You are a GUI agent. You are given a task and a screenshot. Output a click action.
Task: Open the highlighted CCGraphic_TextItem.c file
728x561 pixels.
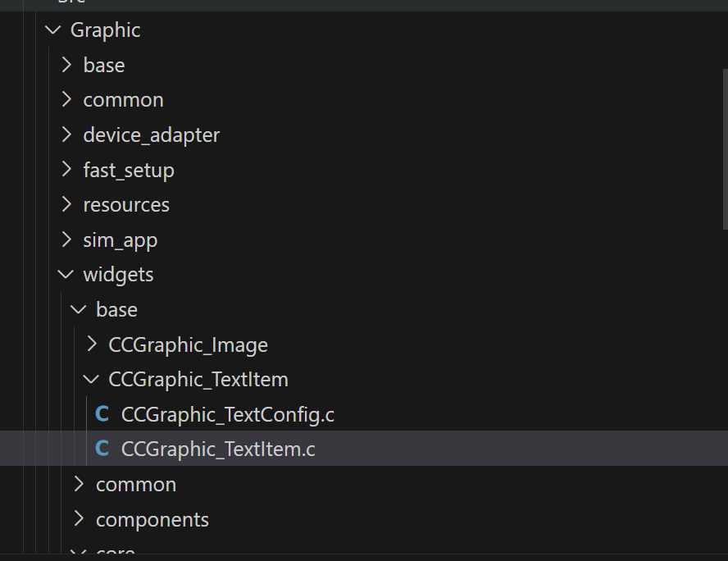coord(218,449)
